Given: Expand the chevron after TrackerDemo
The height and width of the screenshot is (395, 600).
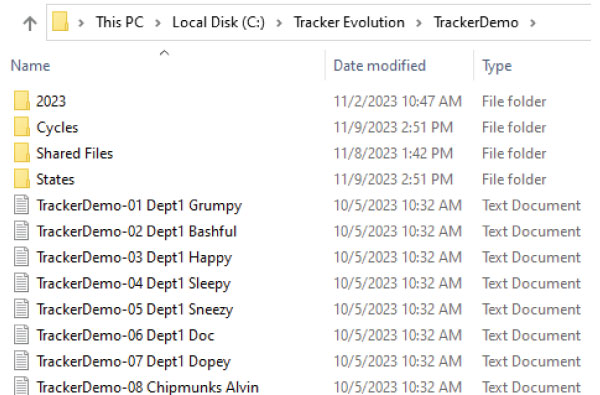Looking at the screenshot, I should pos(532,23).
